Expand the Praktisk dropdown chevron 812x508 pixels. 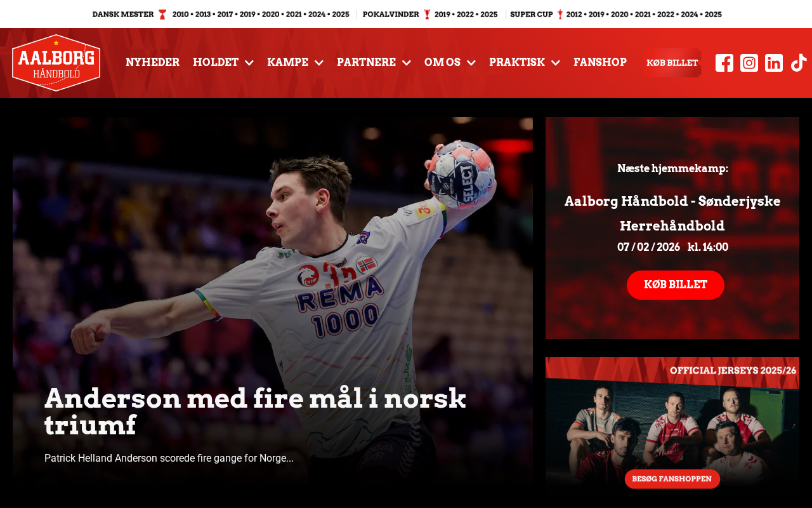(556, 63)
